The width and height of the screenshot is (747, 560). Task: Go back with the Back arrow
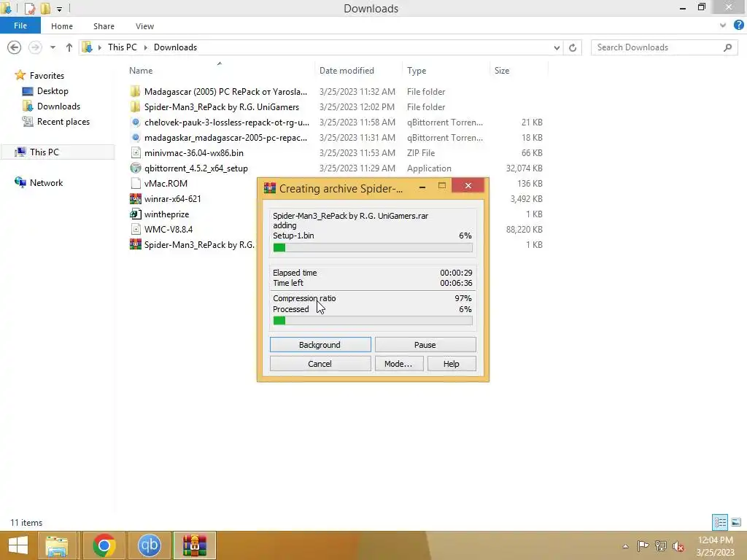point(15,47)
